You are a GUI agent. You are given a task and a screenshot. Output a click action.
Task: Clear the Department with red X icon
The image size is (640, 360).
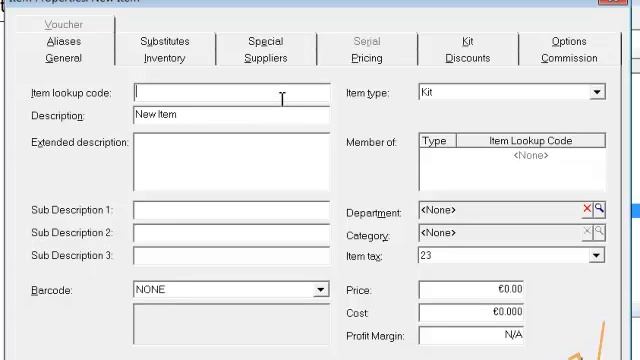coord(587,209)
